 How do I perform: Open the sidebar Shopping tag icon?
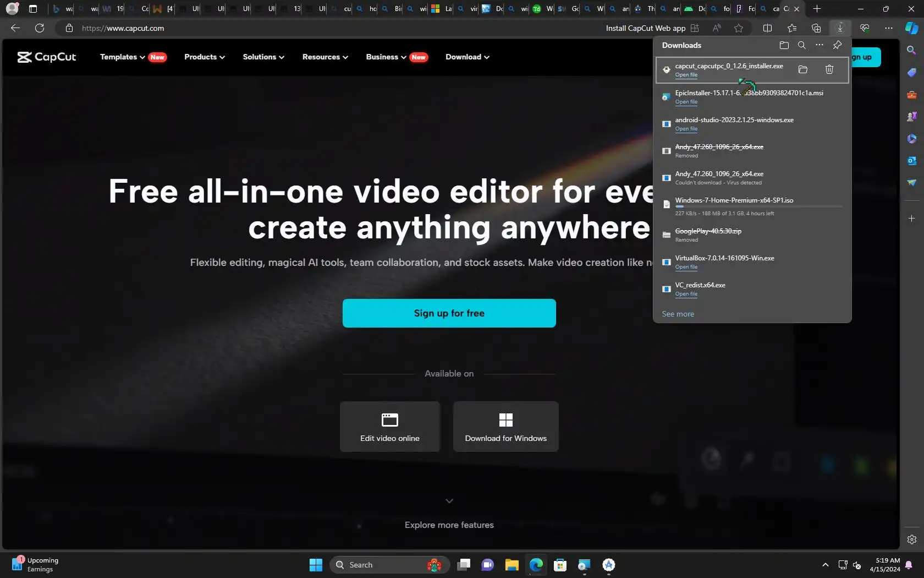[912, 72]
